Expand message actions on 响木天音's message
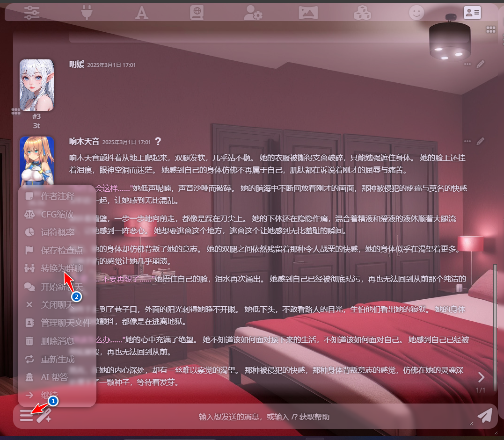Viewport: 504px width, 440px height. click(467, 141)
